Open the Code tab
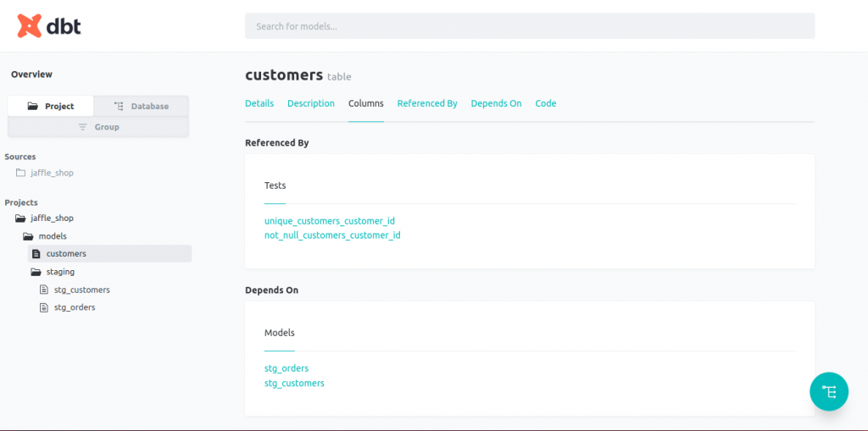 [546, 103]
